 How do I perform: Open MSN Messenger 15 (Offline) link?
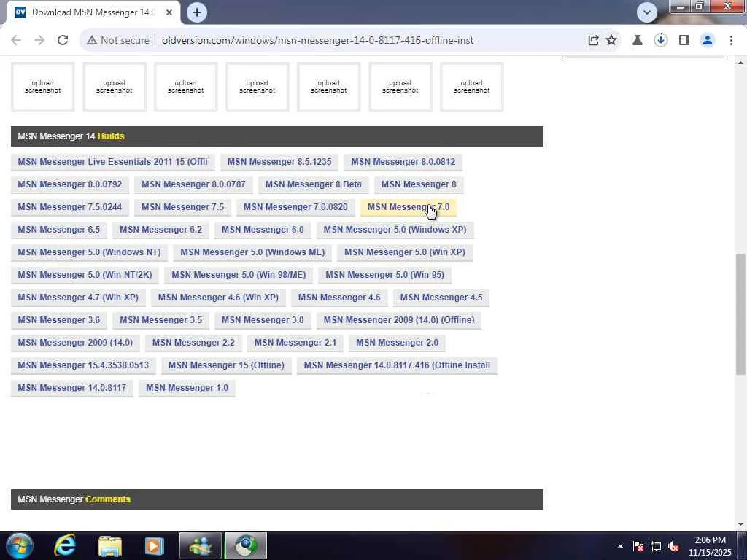pos(226,365)
